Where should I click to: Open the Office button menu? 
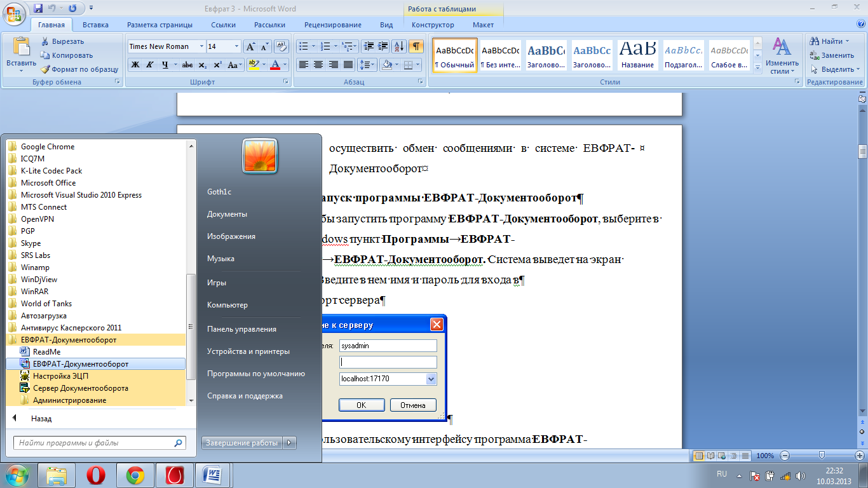(13, 13)
